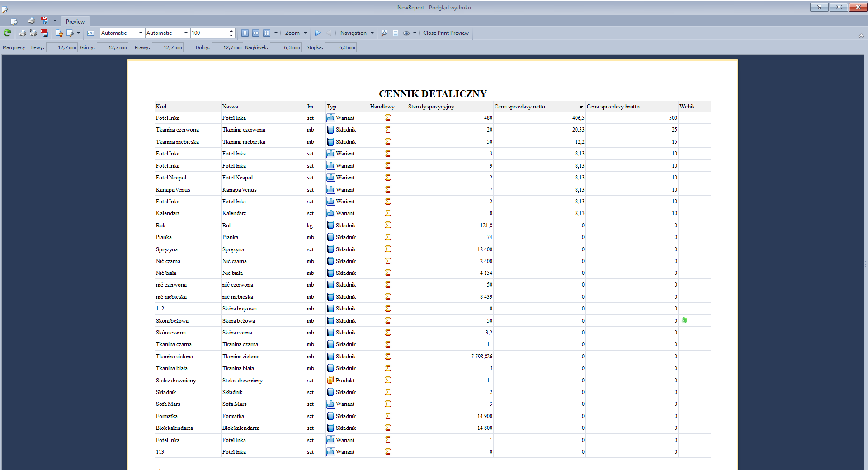Select multiple pages grid layout
Viewport: 868px width, 470px height.
[x=267, y=33]
